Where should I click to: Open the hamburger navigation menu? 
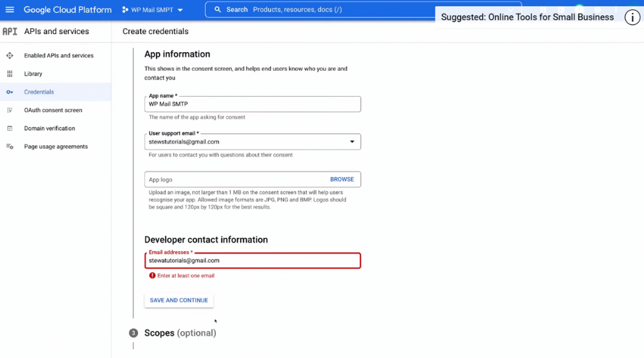10,10
